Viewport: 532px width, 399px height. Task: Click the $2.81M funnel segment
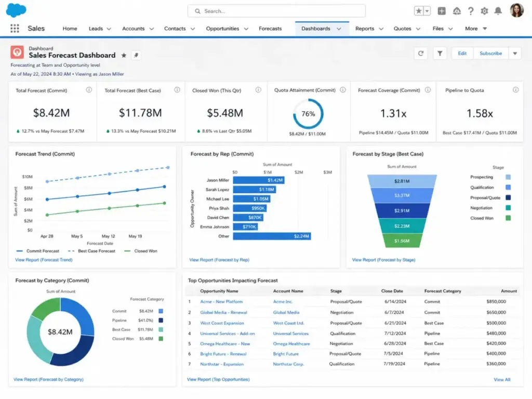402,181
